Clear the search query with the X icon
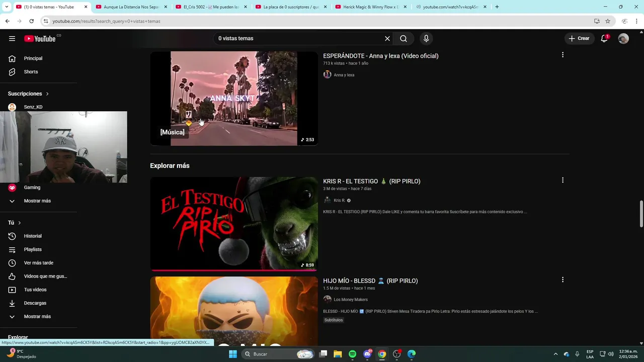The width and height of the screenshot is (644, 362). [387, 39]
